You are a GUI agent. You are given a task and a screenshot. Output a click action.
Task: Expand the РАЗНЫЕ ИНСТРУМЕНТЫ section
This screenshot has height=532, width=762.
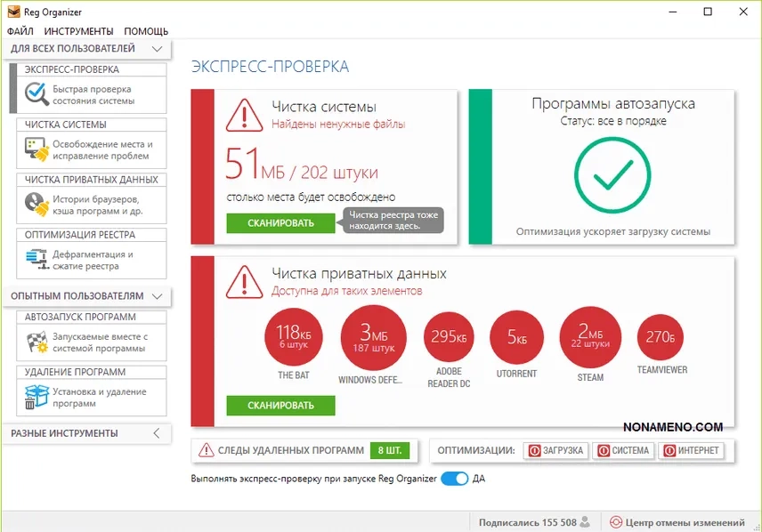click(157, 433)
